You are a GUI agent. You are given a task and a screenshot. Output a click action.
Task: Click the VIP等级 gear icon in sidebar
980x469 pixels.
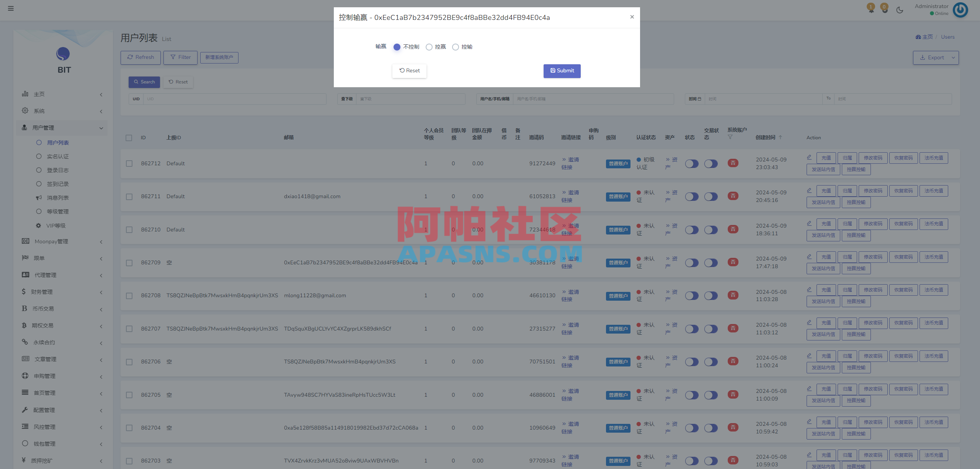click(x=38, y=225)
